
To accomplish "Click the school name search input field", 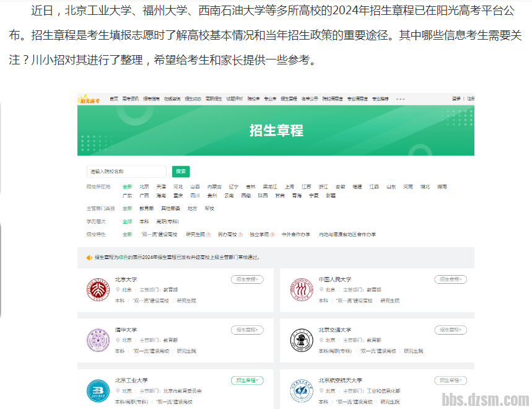I will pos(126,171).
